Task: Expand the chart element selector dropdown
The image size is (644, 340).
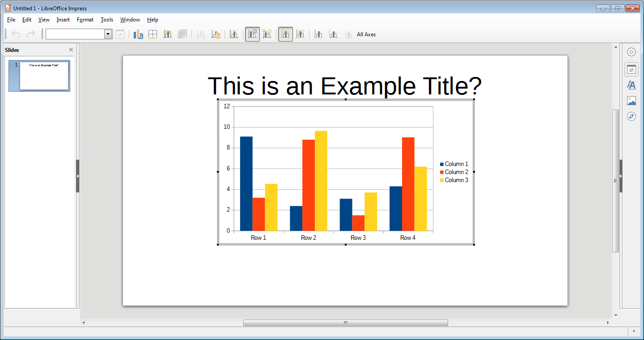Action: point(108,34)
